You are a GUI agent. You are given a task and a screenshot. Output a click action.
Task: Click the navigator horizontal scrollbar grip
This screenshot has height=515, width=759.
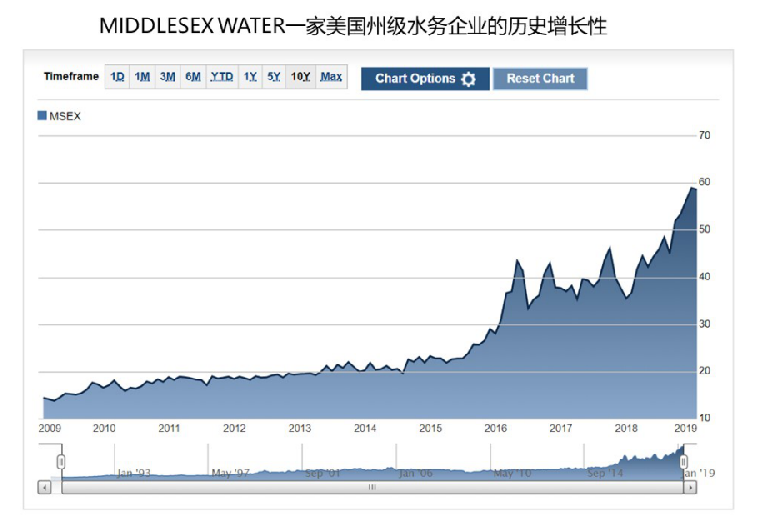(x=372, y=487)
